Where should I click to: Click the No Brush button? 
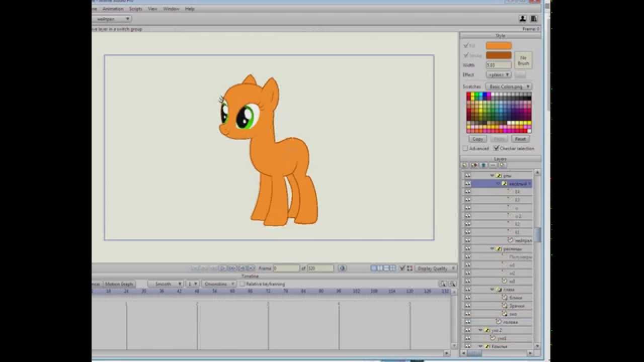(x=523, y=60)
